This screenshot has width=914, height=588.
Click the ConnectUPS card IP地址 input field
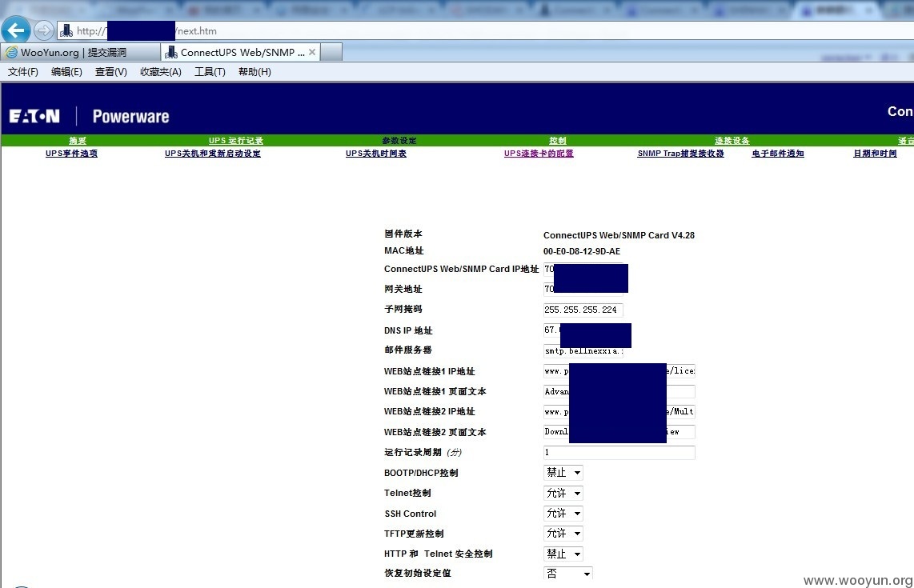click(583, 270)
